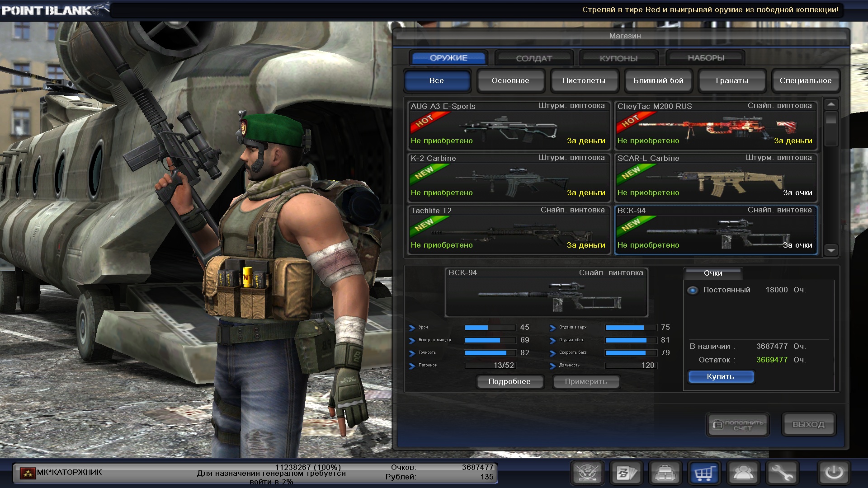868x488 pixels.
Task: Filter weapons by Все
Action: click(437, 80)
